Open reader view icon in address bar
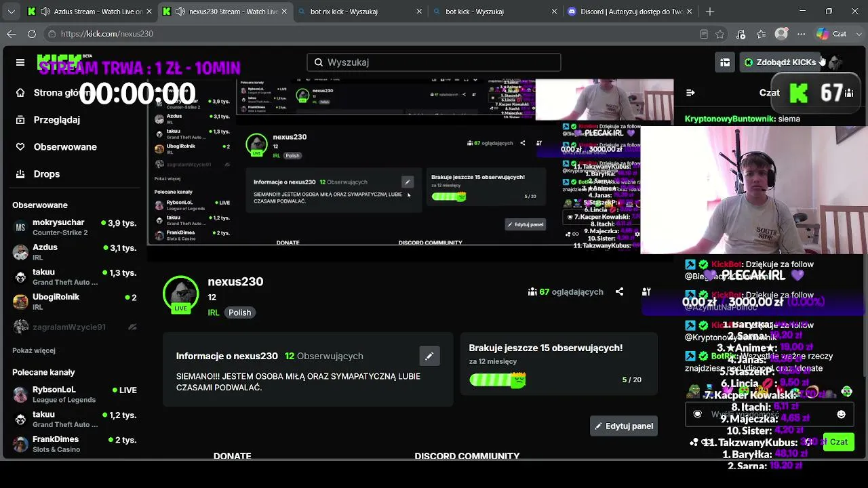Screen dimensions: 868x488 (704, 34)
